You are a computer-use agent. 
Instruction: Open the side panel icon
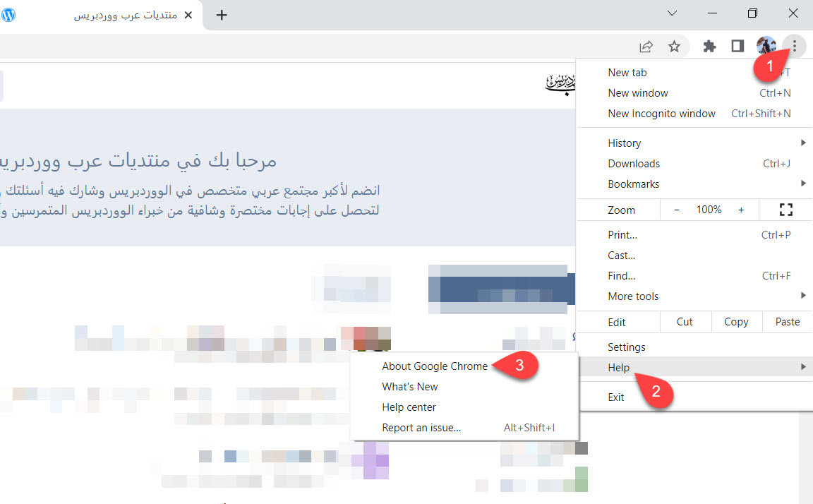(x=737, y=46)
